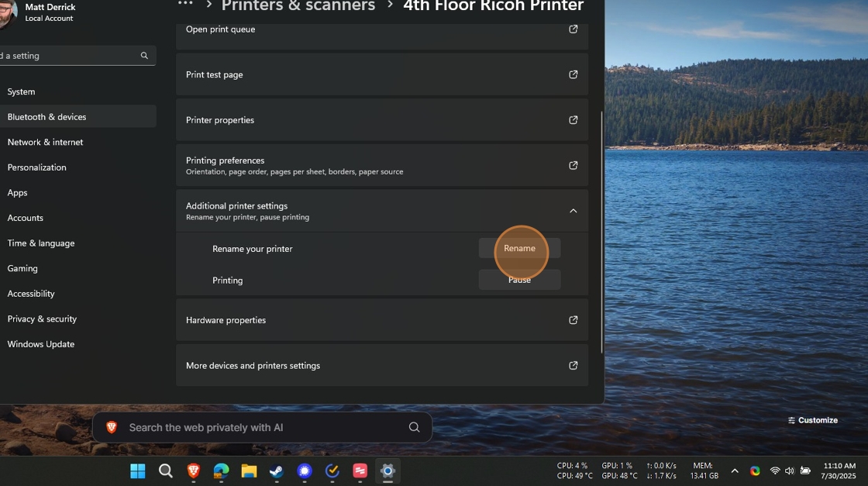Click the Hardware properties launch icon

(x=573, y=320)
